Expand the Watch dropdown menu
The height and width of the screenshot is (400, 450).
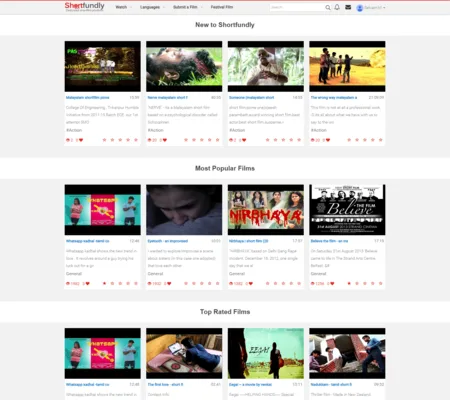coord(124,7)
